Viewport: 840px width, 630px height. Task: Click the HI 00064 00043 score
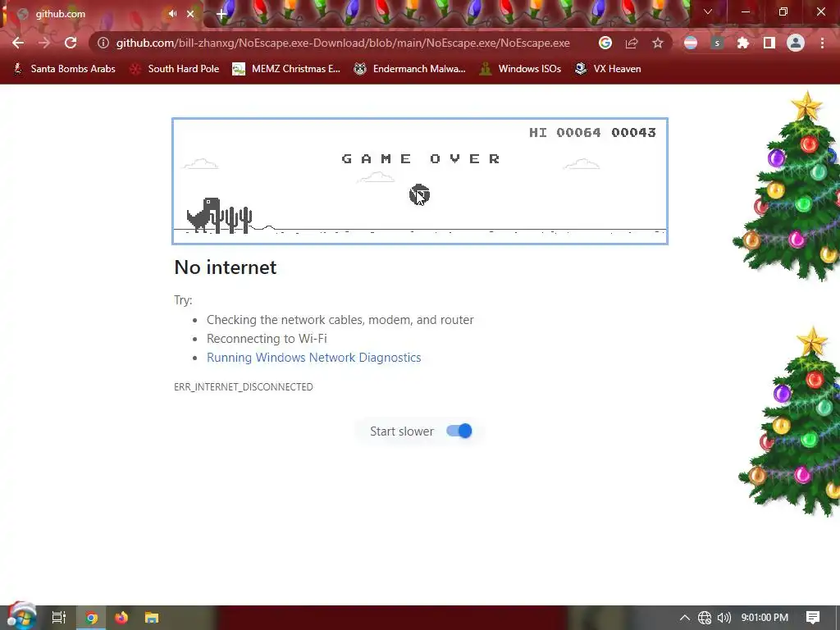click(592, 132)
